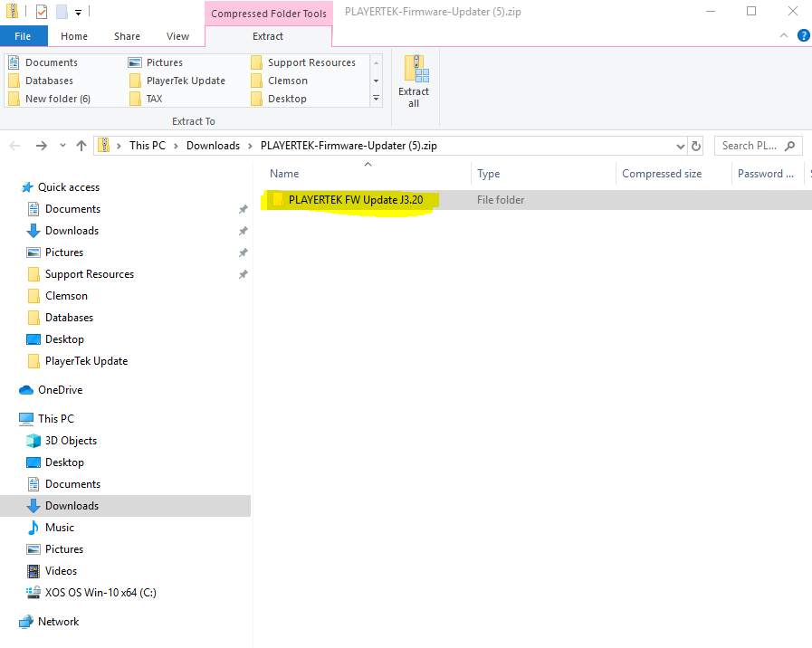This screenshot has width=812, height=648.
Task: Open the Help question mark icon
Action: tap(803, 35)
